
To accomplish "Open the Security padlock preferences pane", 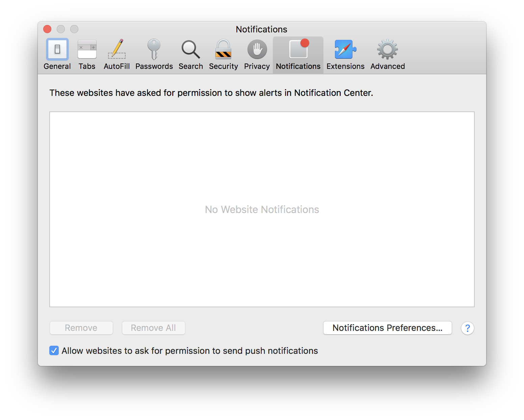I will (223, 54).
